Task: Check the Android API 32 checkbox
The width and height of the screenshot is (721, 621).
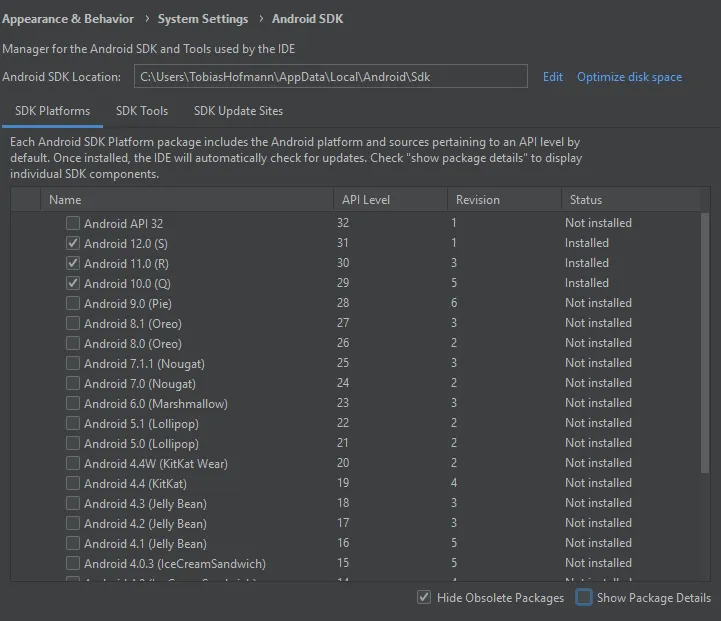Action: [x=73, y=223]
